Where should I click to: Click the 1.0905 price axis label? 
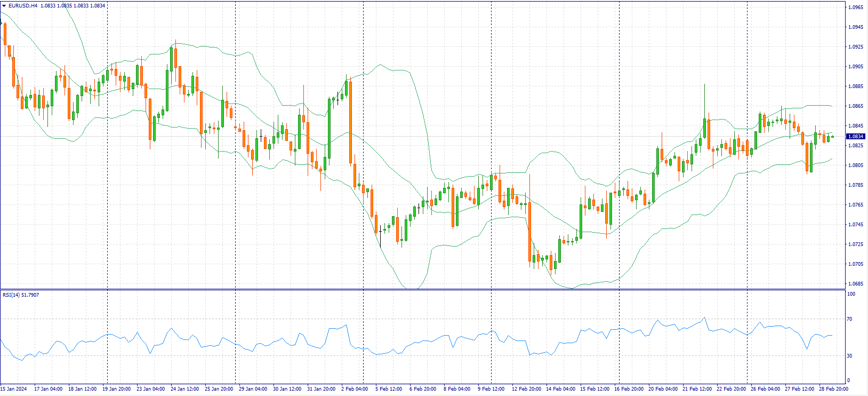click(x=855, y=67)
